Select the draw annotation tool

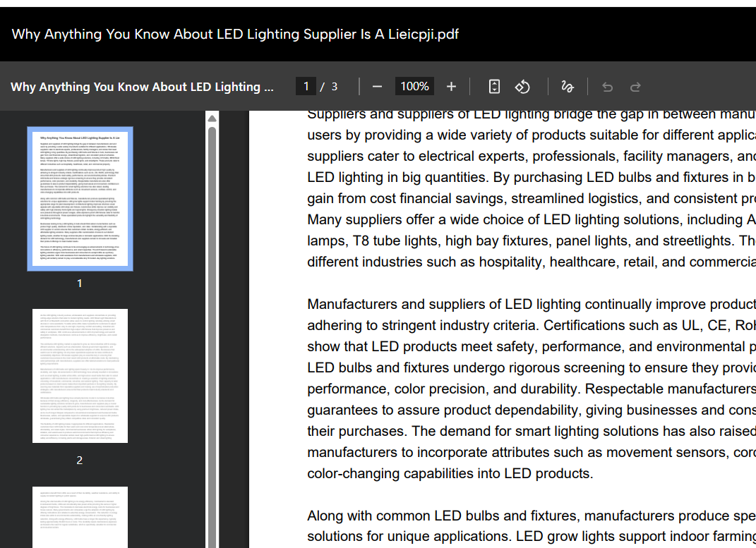[567, 87]
